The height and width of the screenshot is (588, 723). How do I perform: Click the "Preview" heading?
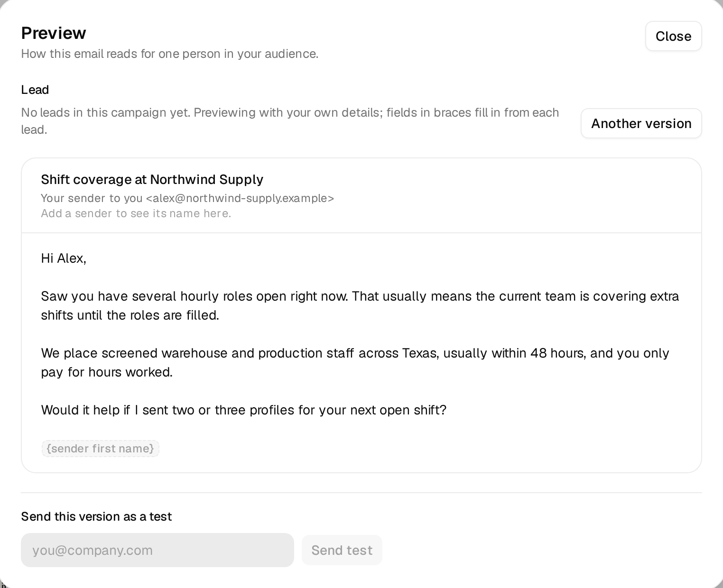54,33
